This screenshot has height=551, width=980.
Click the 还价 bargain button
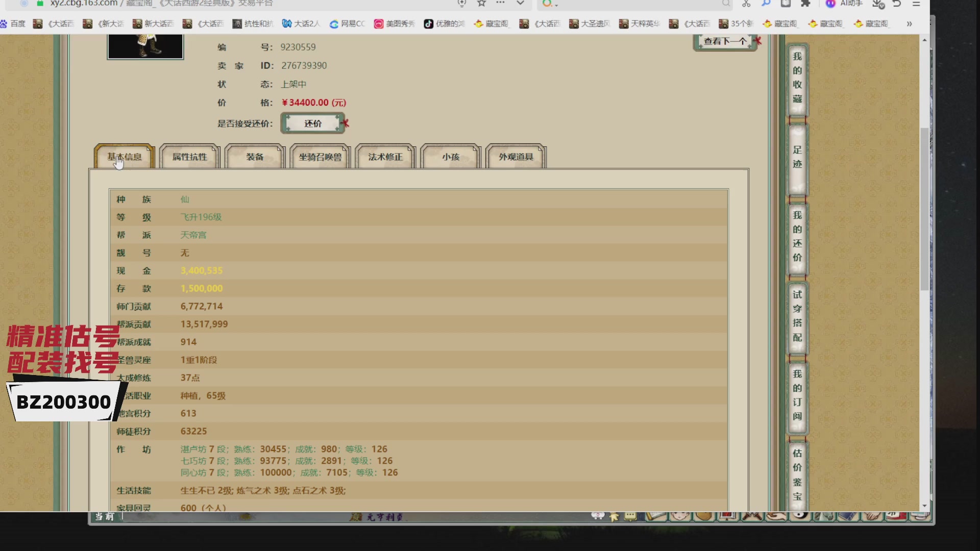point(313,123)
